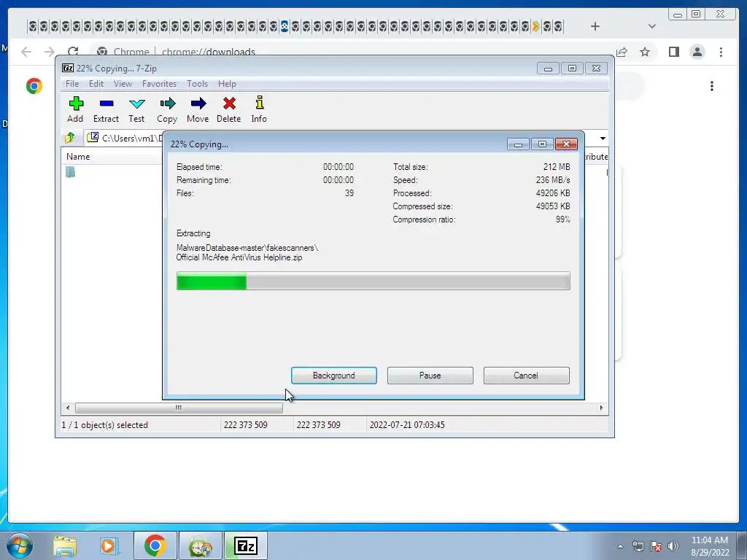
Task: Close the Copying progress dialog
Action: 566,144
